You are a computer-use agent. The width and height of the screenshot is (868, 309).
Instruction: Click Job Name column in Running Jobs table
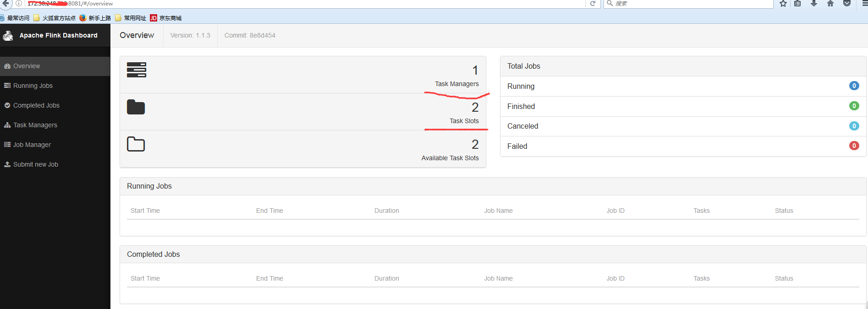click(x=499, y=211)
